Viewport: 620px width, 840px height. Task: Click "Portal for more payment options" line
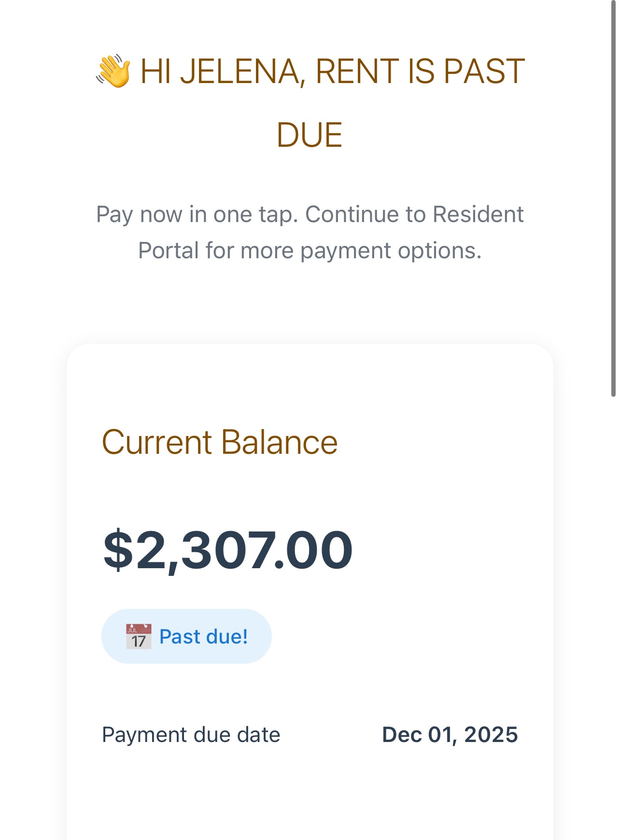click(310, 251)
